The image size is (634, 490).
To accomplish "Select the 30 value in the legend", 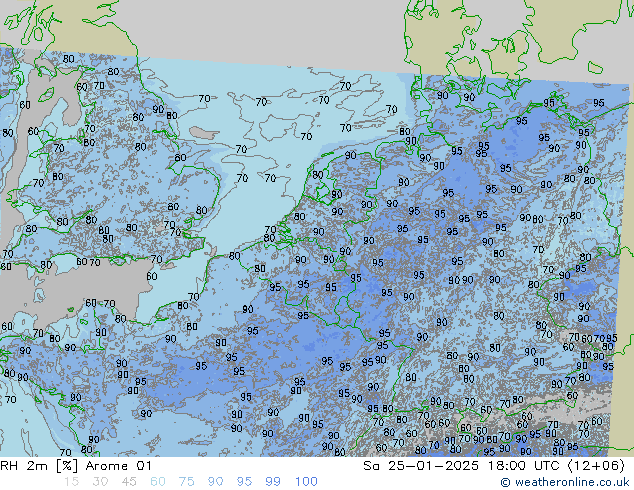I will tap(99, 482).
